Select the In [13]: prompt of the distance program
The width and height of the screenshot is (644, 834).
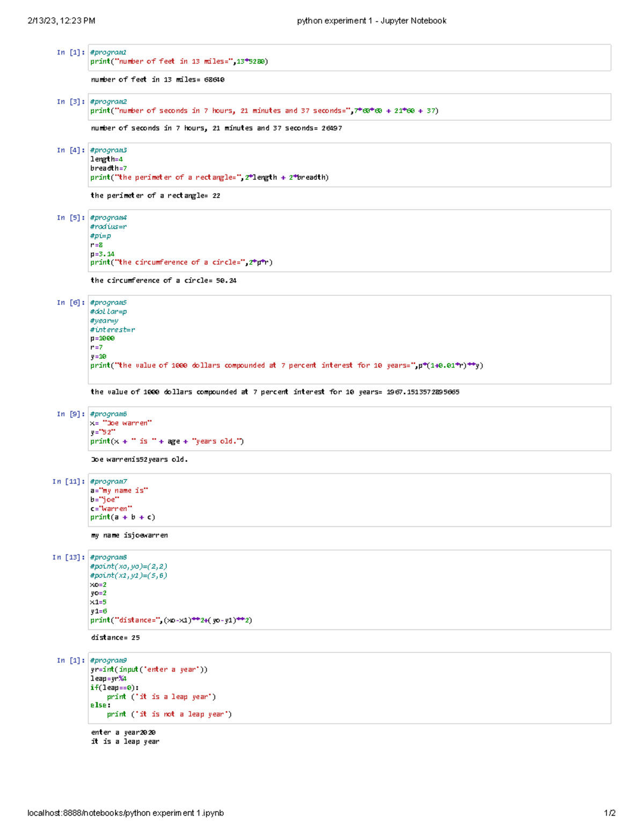[69, 557]
